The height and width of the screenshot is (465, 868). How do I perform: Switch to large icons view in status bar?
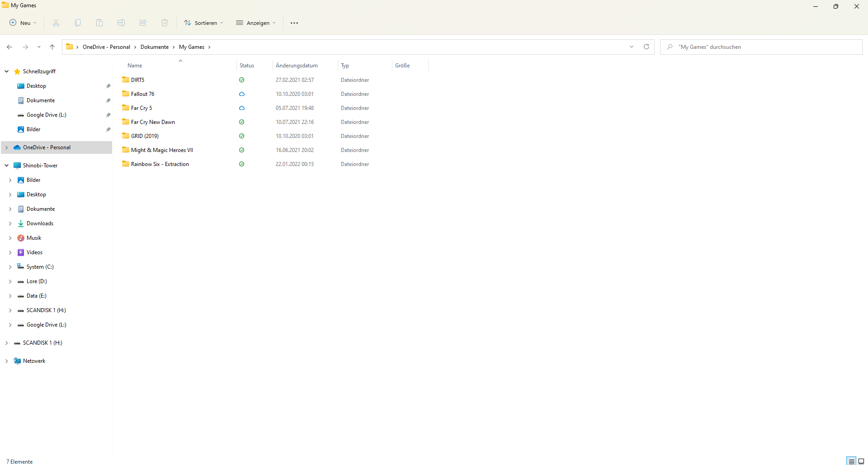pyautogui.click(x=861, y=461)
